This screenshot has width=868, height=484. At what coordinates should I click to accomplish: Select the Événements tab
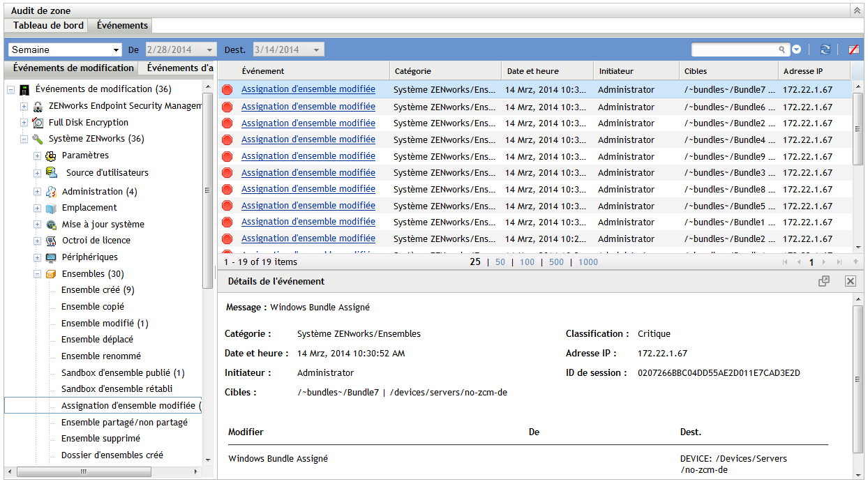tap(122, 26)
